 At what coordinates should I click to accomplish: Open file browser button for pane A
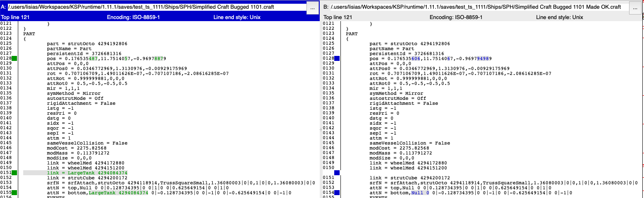pyautogui.click(x=313, y=7)
